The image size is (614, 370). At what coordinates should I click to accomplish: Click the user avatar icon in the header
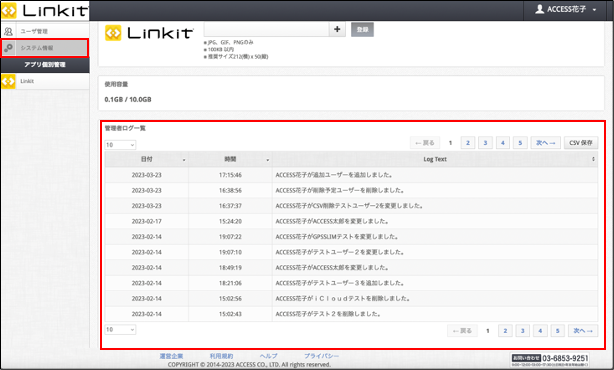tap(540, 9)
